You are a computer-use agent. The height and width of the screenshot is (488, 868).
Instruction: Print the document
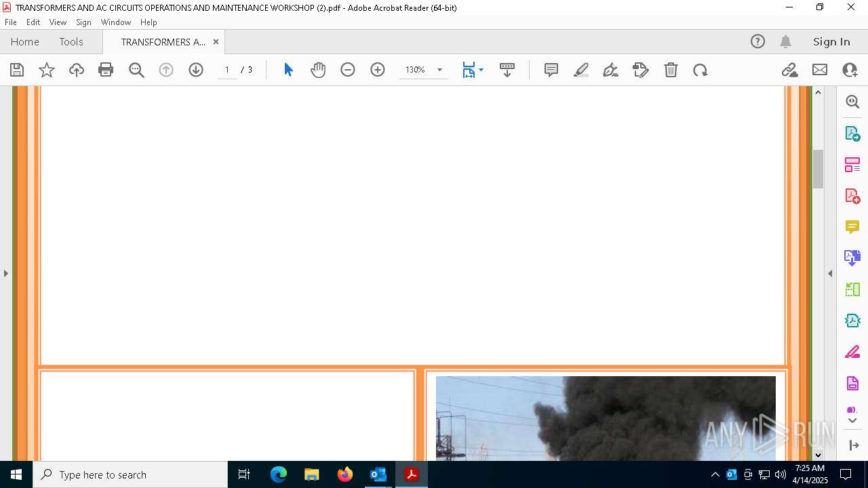pyautogui.click(x=106, y=70)
